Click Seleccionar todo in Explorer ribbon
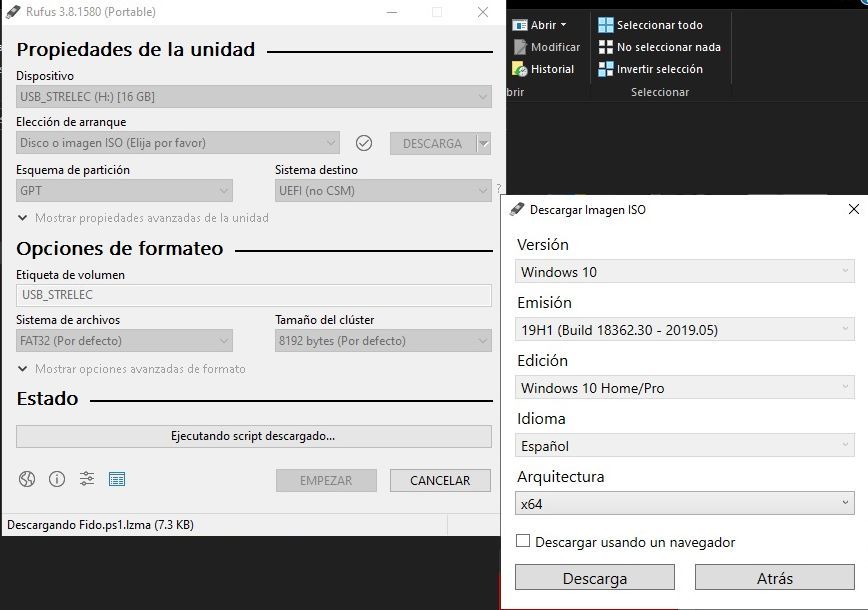This screenshot has width=868, height=610. 659,25
